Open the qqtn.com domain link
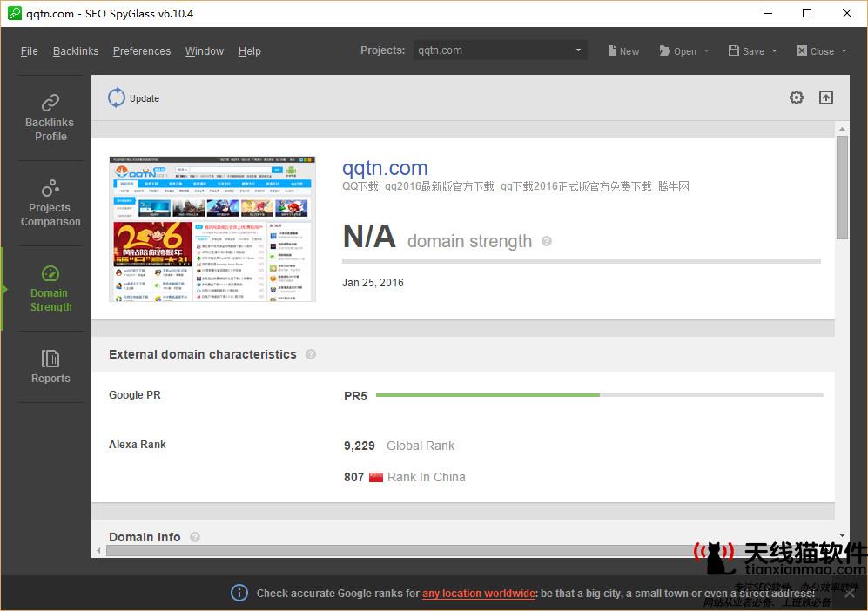Image resolution: width=868 pixels, height=611 pixels. pyautogui.click(x=385, y=168)
